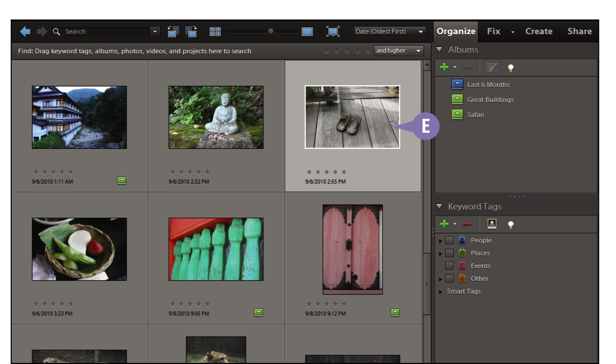
Task: Switch to the Fix tab
Action: pyautogui.click(x=493, y=31)
